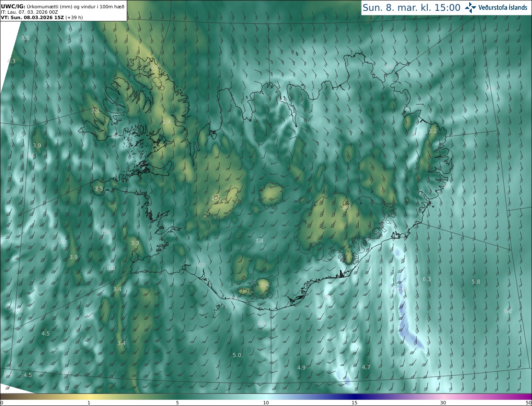Click the '2.2' value on the glacier
Viewport: 532px width, 406px height.
click(216, 198)
